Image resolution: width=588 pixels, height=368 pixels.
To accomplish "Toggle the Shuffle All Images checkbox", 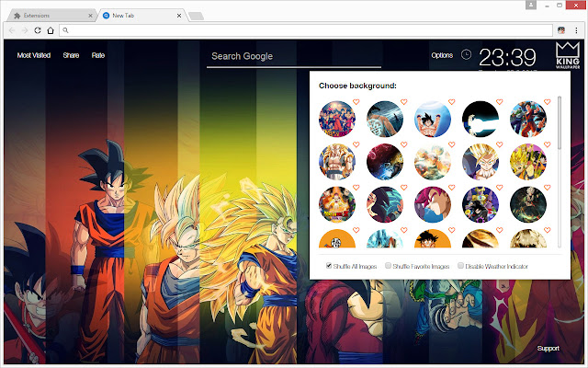I will pos(329,266).
